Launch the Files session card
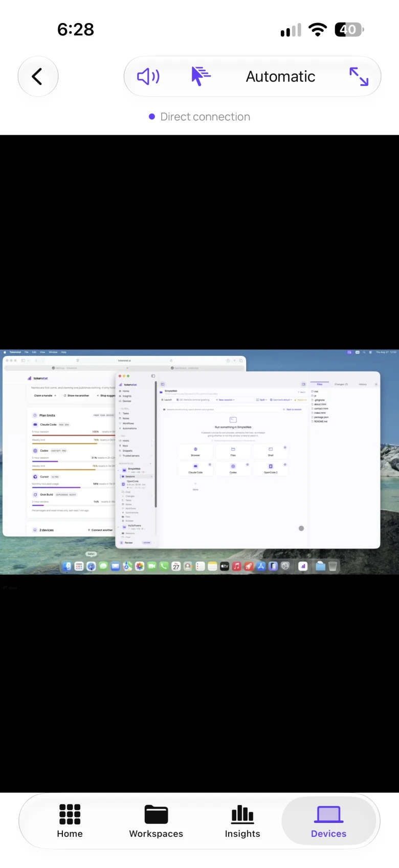The image size is (399, 868). (233, 451)
